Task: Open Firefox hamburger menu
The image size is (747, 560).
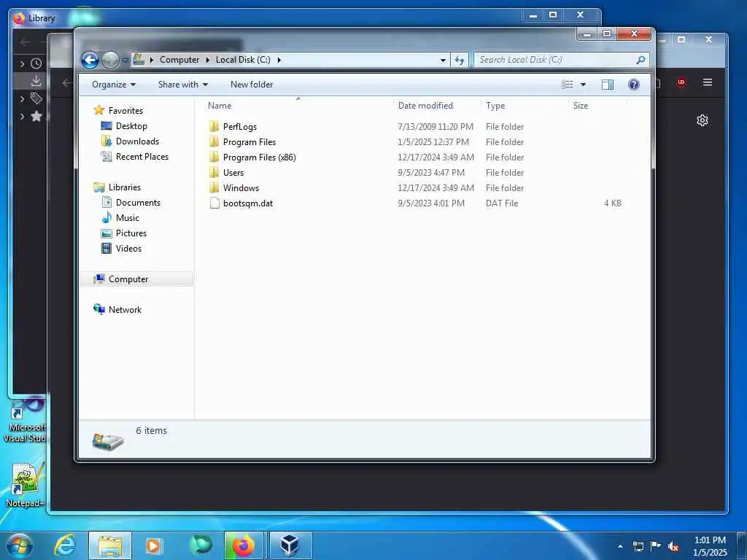Action: [708, 82]
